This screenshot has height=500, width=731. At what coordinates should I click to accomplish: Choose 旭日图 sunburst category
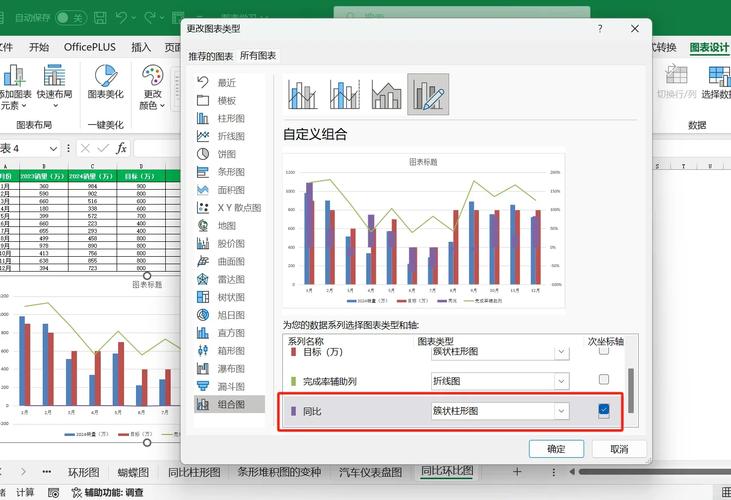228,315
